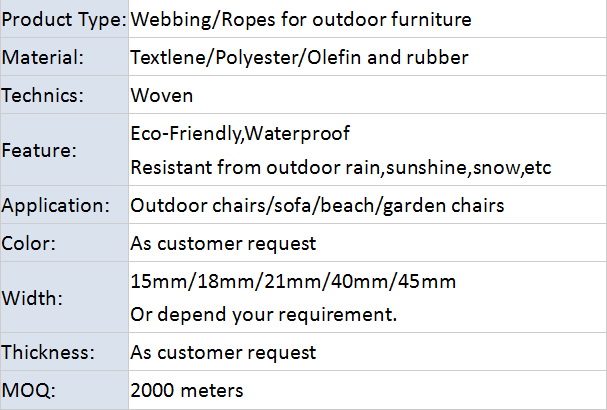Image resolution: width=607 pixels, height=410 pixels.
Task: Select the Color row's As customer request
Action: 223,243
